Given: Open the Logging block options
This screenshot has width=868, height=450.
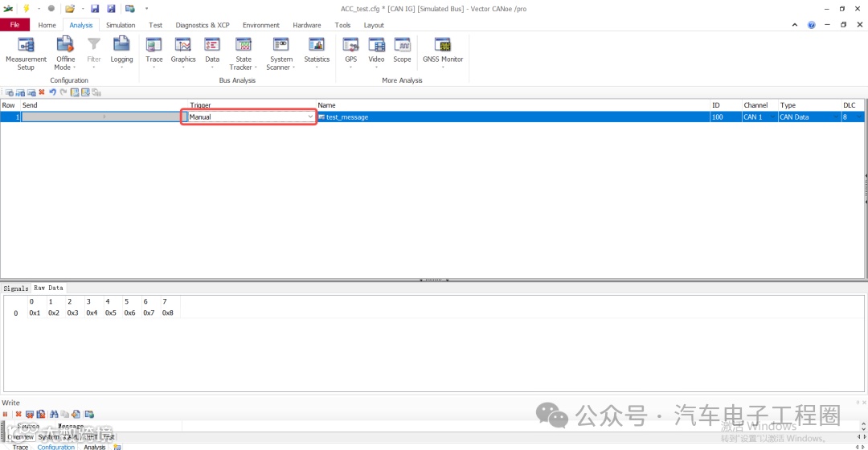Looking at the screenshot, I should coord(121,53).
